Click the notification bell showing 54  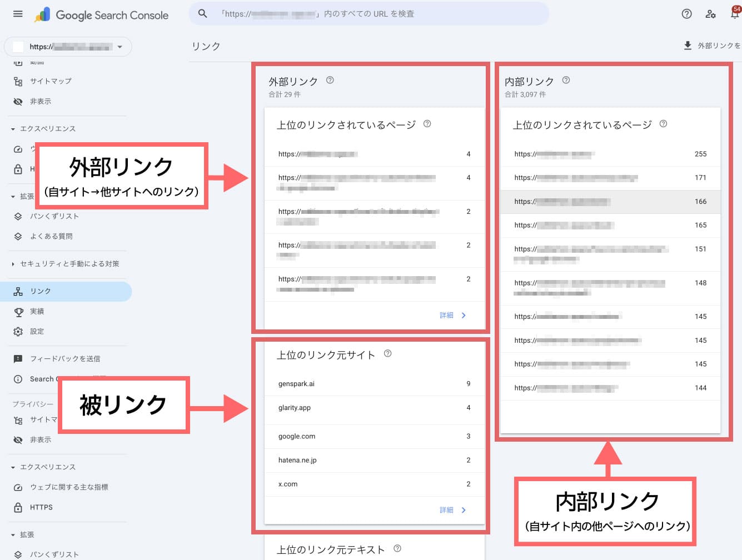tap(734, 14)
